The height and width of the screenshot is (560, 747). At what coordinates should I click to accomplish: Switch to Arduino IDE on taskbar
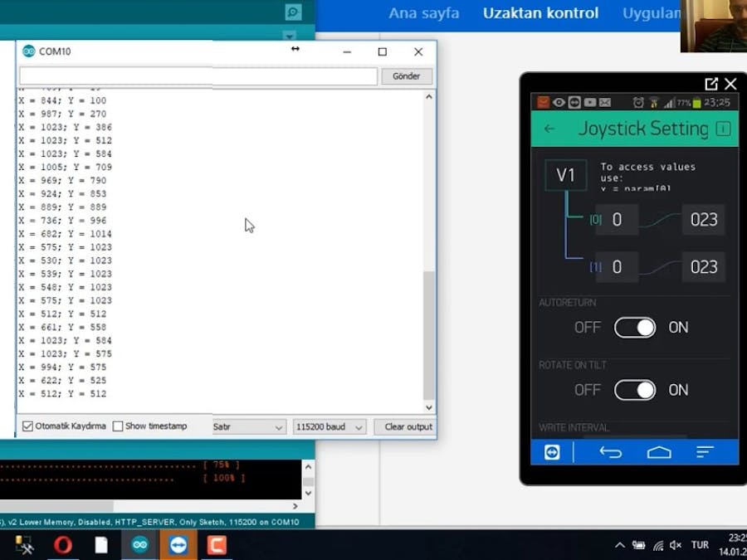click(139, 545)
